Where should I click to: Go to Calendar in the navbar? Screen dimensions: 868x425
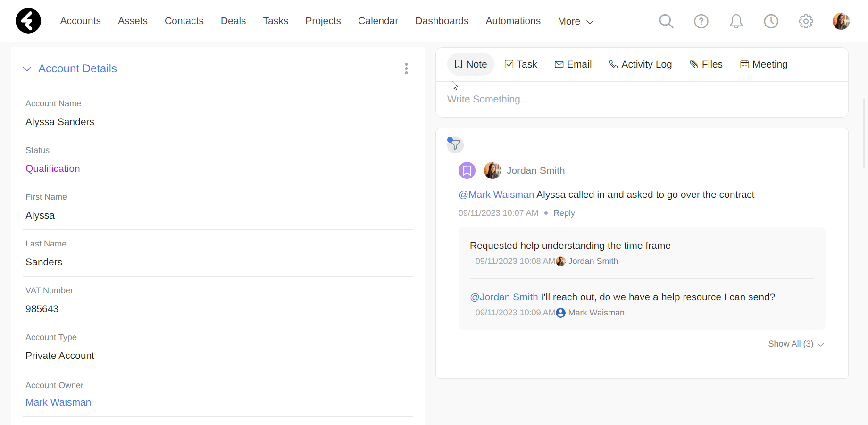(x=378, y=21)
